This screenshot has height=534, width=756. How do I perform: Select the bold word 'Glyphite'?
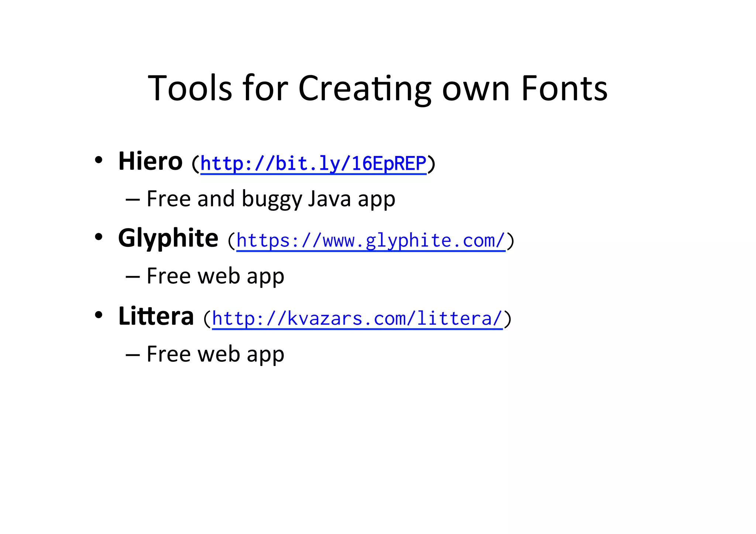[168, 239]
